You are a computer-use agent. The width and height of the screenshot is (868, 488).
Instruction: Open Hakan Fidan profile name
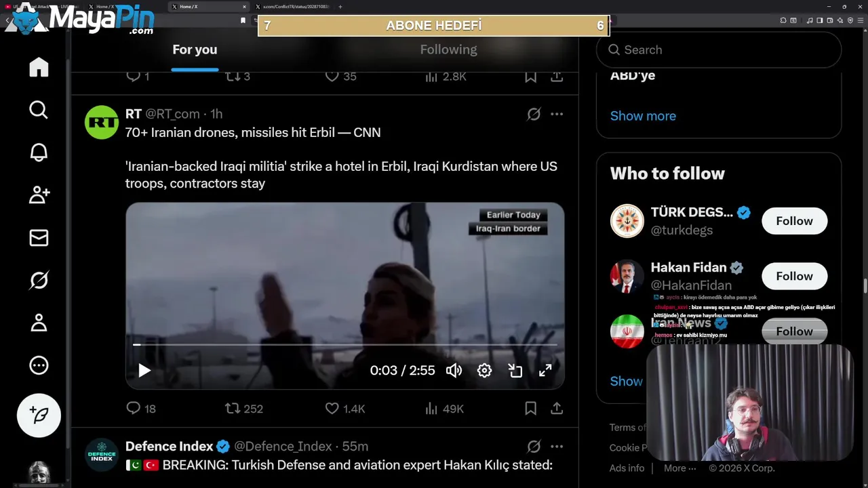coord(688,267)
